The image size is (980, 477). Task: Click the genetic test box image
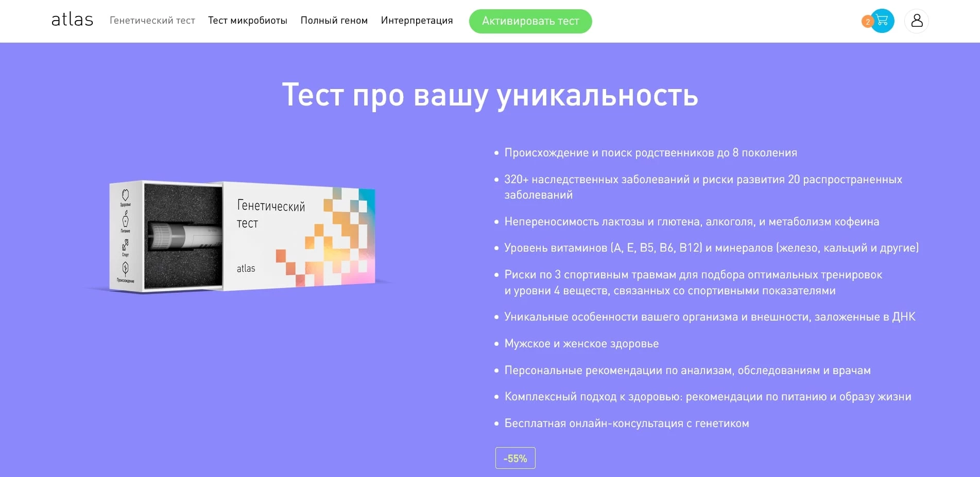(x=242, y=237)
